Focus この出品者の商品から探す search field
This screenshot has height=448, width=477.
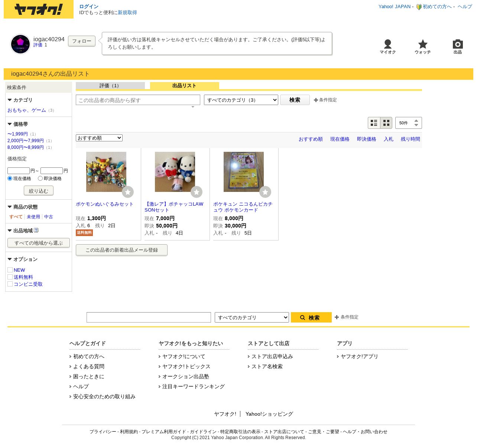(x=138, y=100)
